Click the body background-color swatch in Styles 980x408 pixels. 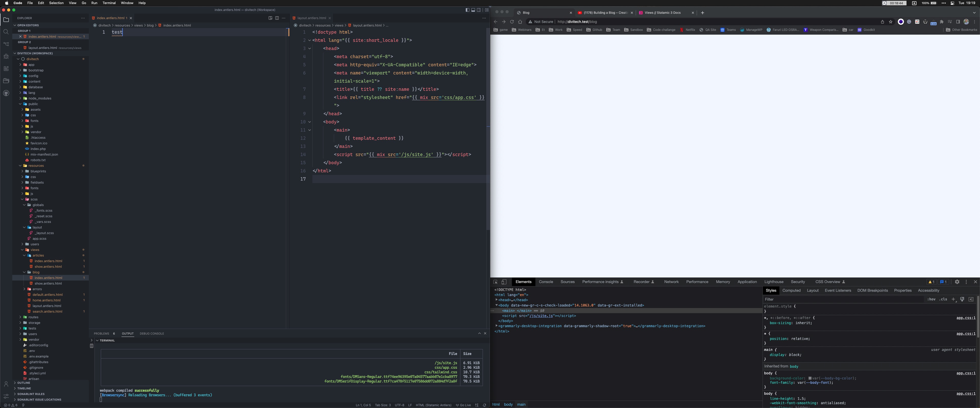coord(810,378)
